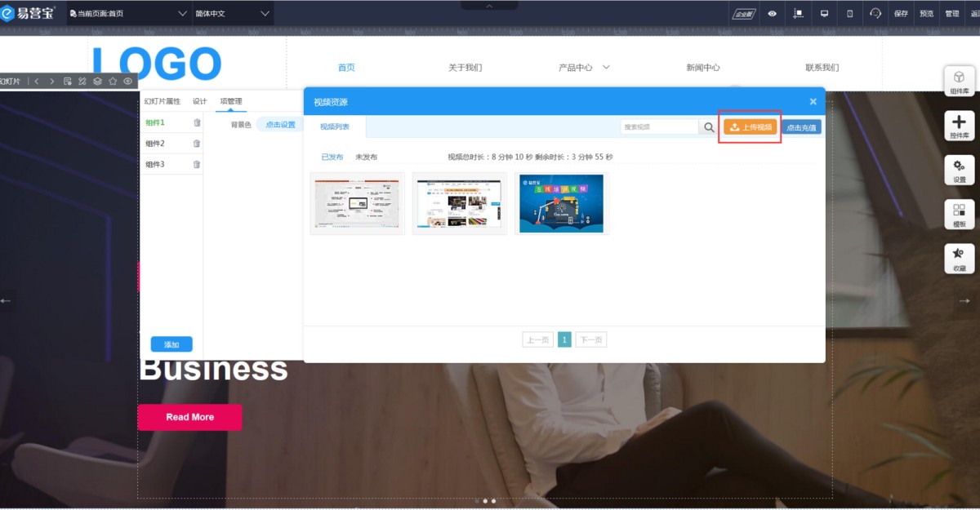Go to next slide arrow in slideshow toolbar
The image size is (980, 510).
pos(52,81)
